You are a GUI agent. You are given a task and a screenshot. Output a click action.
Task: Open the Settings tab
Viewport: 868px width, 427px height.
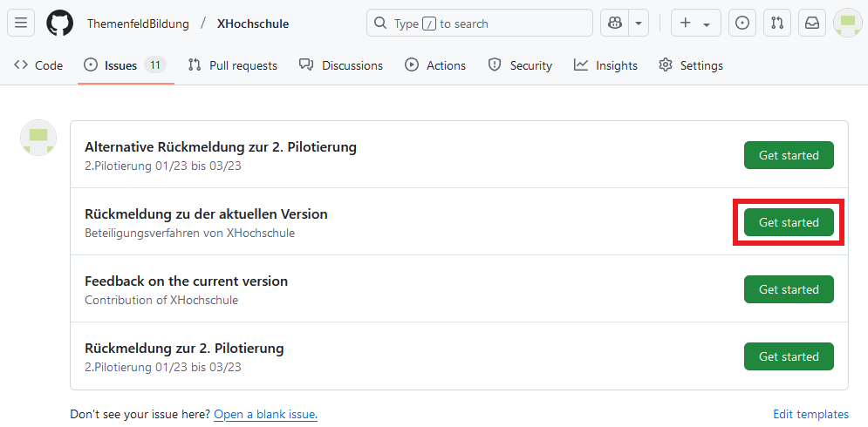[691, 65]
